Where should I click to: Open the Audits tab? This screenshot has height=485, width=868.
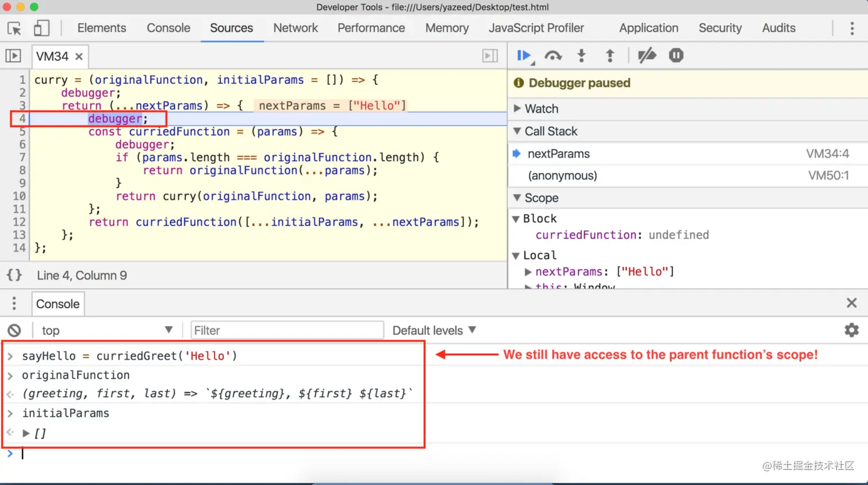click(x=778, y=28)
